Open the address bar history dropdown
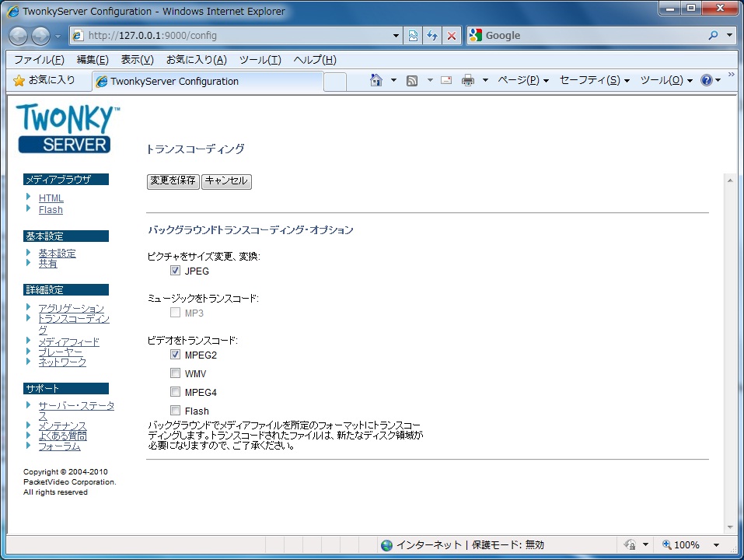The height and width of the screenshot is (560, 744). (396, 36)
